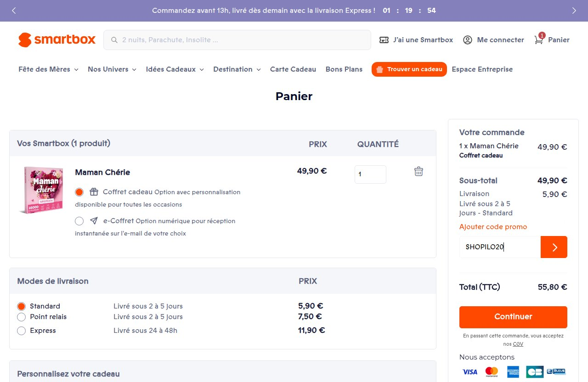Open the CGV terms link
Viewport: 588px width, 382px height.
pyautogui.click(x=518, y=344)
